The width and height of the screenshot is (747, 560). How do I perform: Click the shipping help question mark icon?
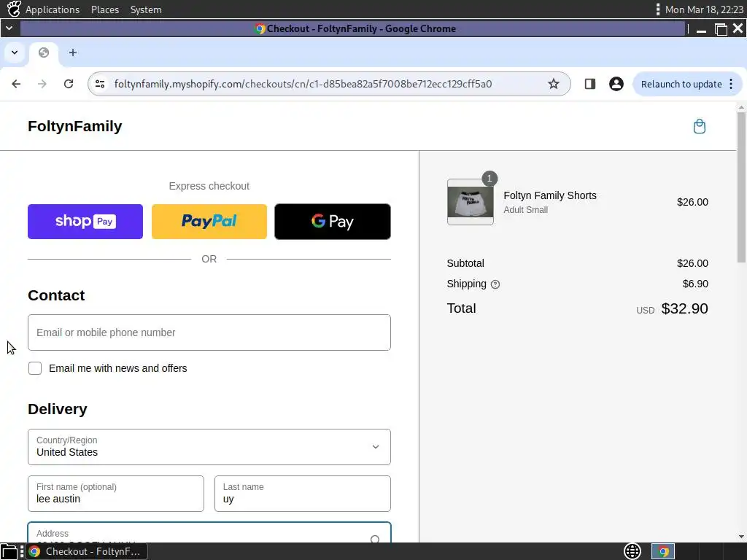[x=495, y=284]
